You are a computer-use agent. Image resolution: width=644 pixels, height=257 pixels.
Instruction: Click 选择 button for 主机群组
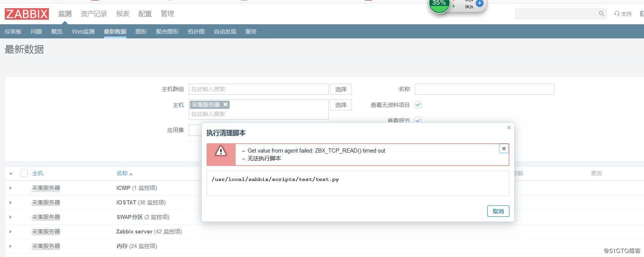[341, 89]
